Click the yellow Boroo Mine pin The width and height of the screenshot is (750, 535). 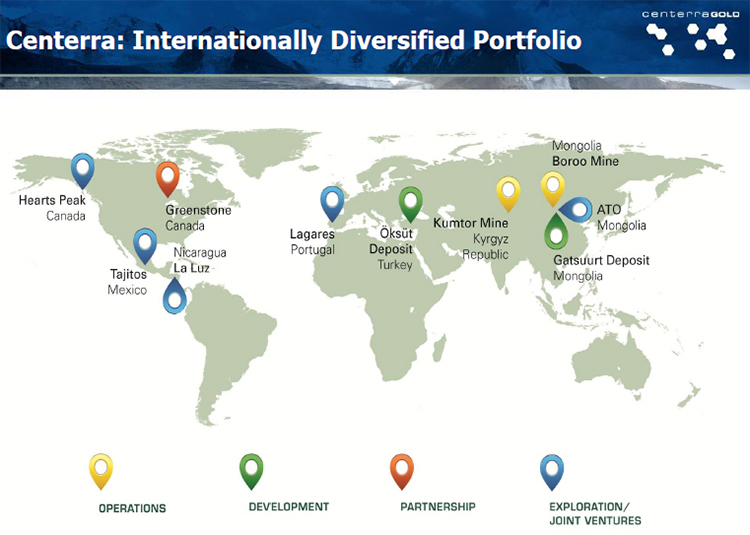552,189
